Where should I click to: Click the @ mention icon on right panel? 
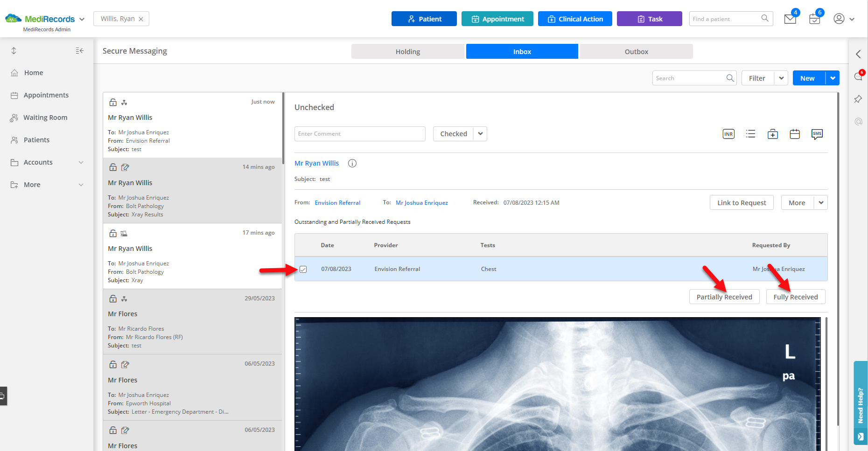858,121
